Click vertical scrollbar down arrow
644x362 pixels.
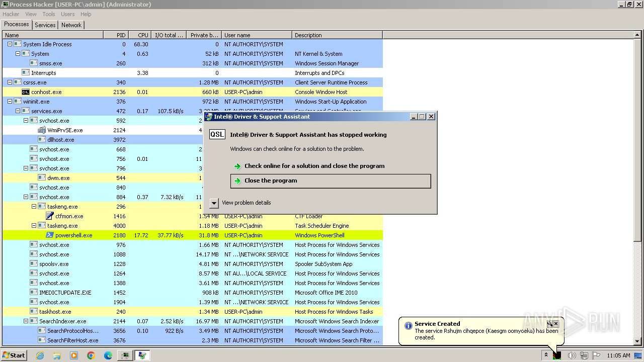[638, 341]
